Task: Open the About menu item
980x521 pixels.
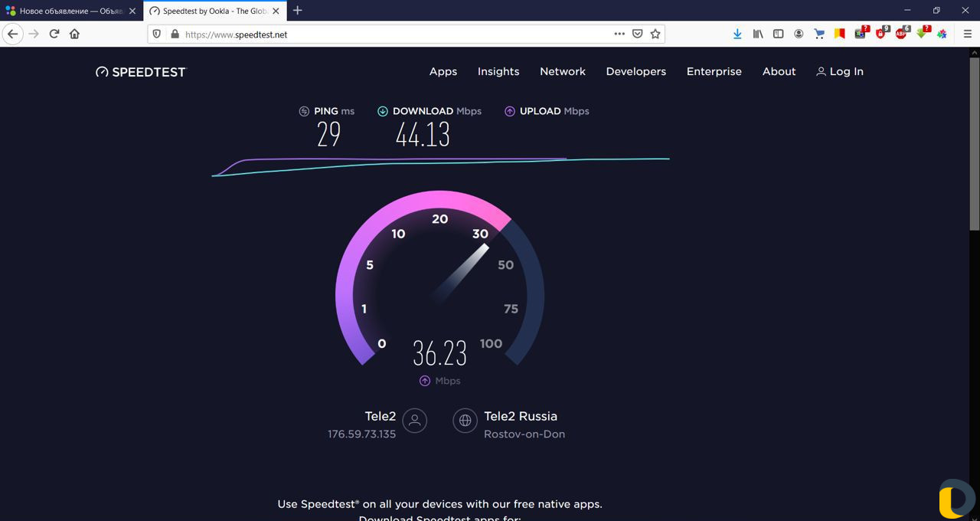Action: point(779,71)
